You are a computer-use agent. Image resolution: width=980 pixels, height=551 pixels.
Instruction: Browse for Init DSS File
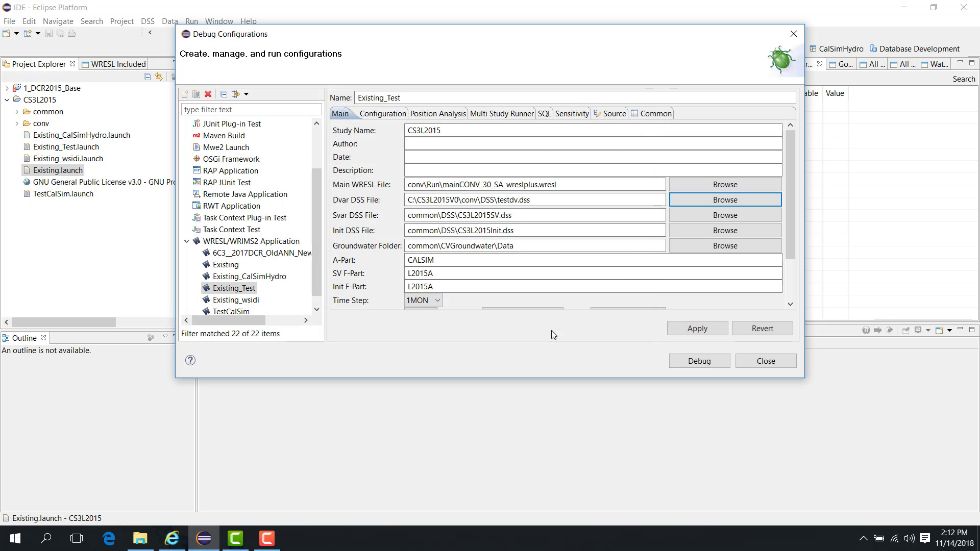point(725,231)
